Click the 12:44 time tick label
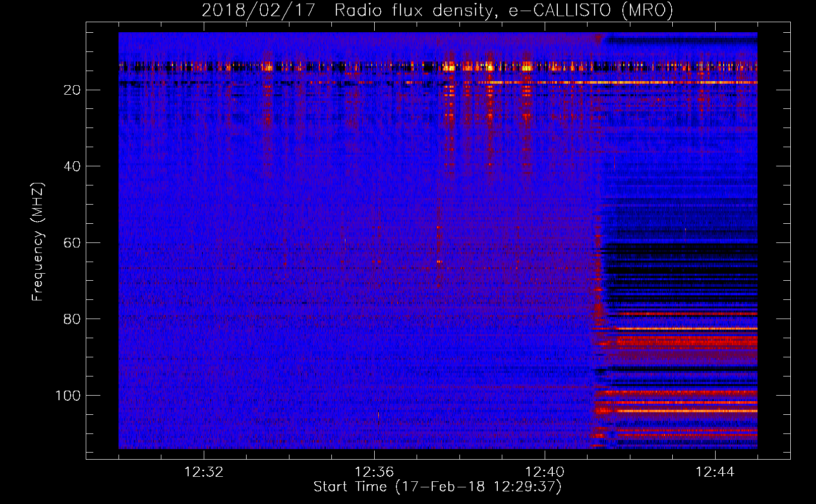Image resolution: width=816 pixels, height=504 pixels. click(x=715, y=472)
